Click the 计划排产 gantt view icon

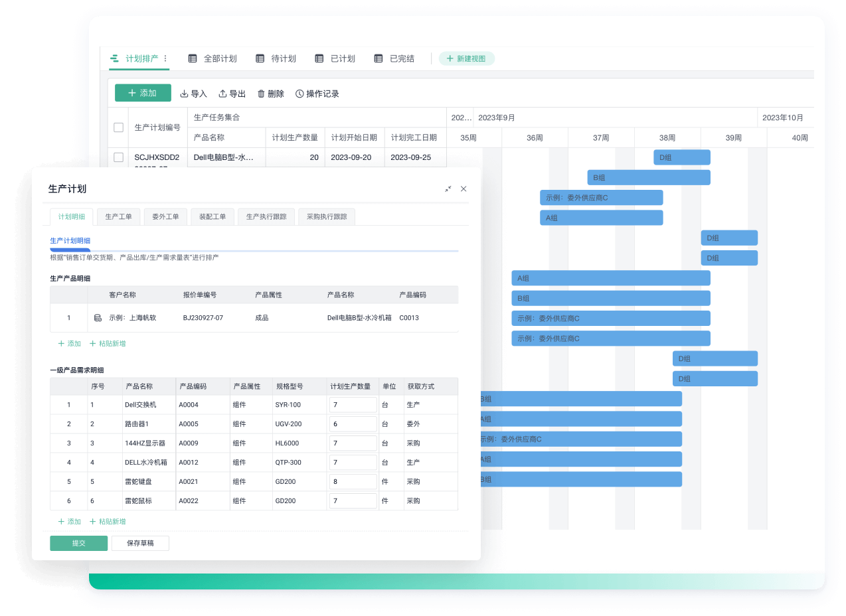(115, 58)
